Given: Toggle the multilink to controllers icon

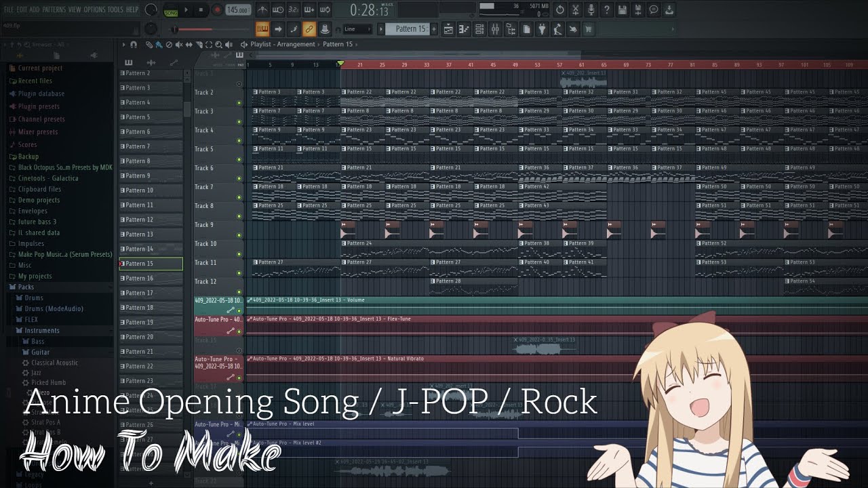Looking at the screenshot, I should tap(309, 29).
